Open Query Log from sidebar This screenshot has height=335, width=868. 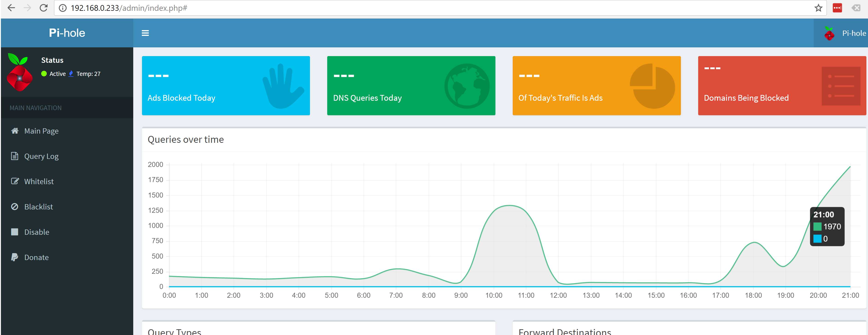tap(67, 156)
